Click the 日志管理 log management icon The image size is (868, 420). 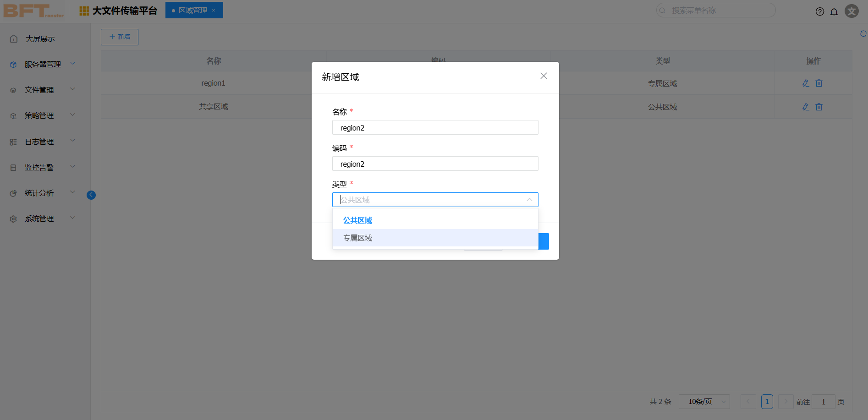(13, 142)
